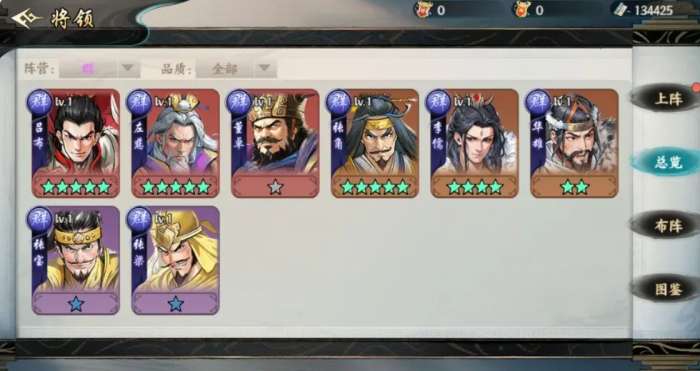
Task: Pick the 李儒 four-star general card
Action: coord(475,143)
